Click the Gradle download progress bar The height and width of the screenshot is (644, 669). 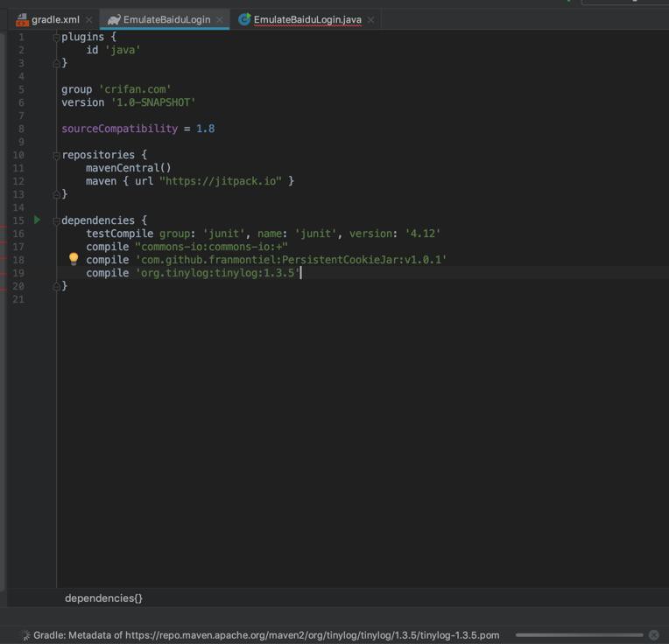pyautogui.click(x=579, y=635)
